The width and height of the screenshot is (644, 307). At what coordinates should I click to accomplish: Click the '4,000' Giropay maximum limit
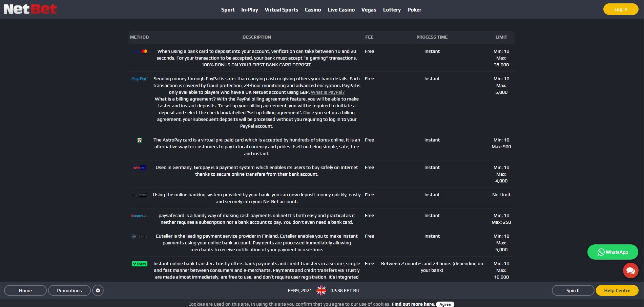tap(501, 181)
